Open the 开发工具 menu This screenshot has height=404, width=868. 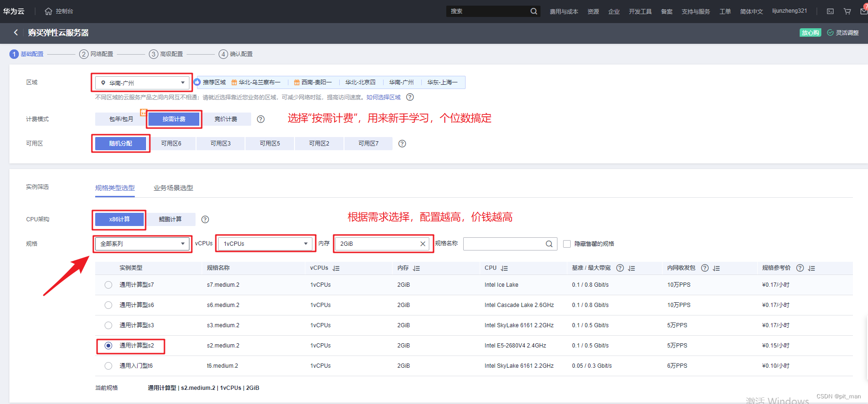[640, 11]
